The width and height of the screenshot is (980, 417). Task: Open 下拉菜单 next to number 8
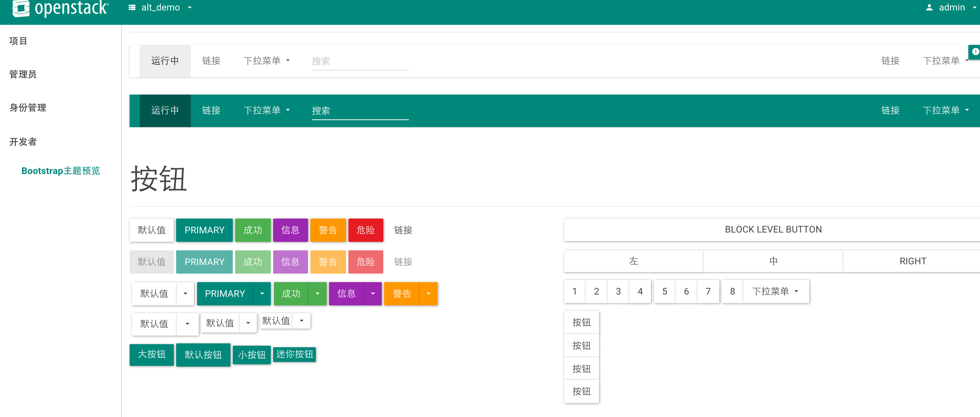[776, 291]
